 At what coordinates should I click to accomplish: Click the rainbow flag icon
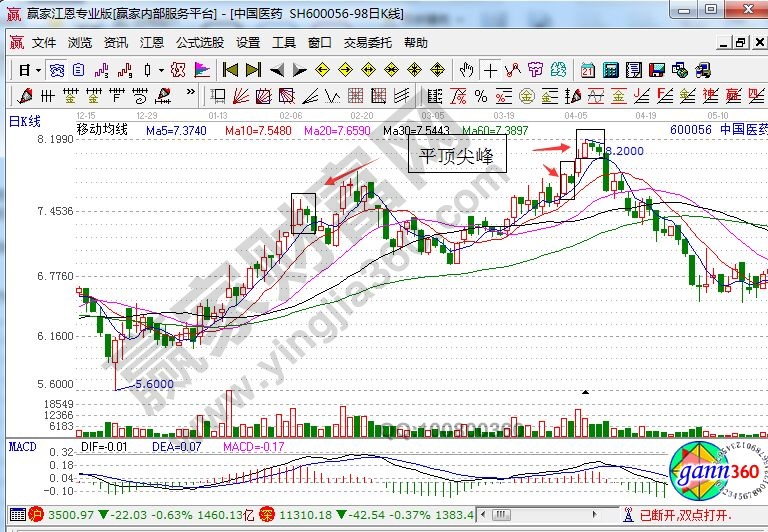point(201,70)
